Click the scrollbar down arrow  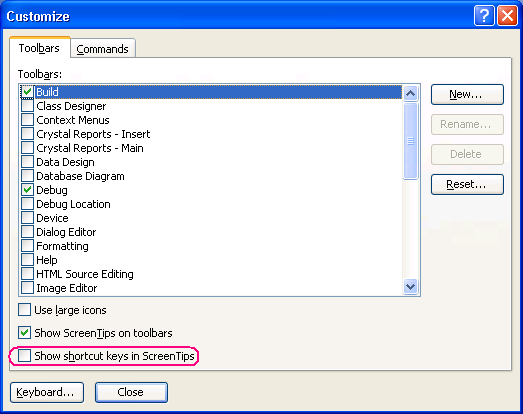410,287
